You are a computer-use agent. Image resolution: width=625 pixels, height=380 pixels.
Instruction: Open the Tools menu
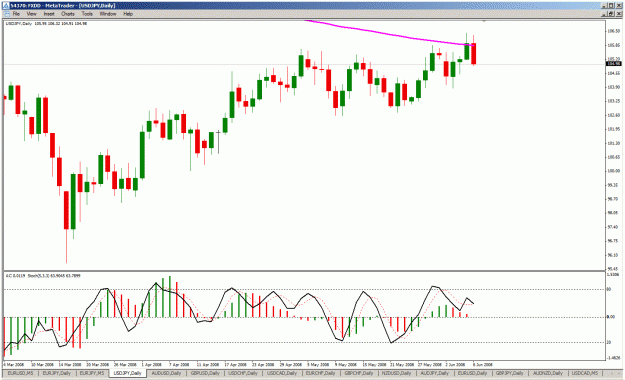87,14
